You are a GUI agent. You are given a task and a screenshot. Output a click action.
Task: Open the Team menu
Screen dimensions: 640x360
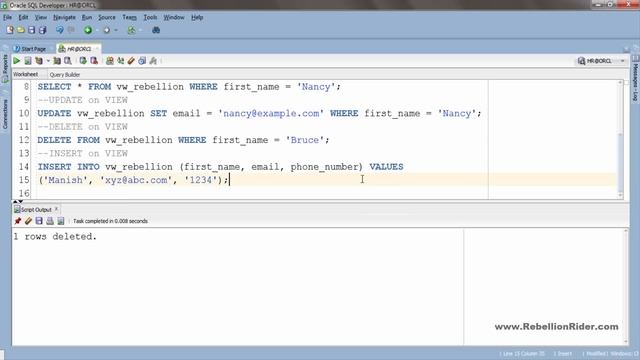(x=129, y=17)
